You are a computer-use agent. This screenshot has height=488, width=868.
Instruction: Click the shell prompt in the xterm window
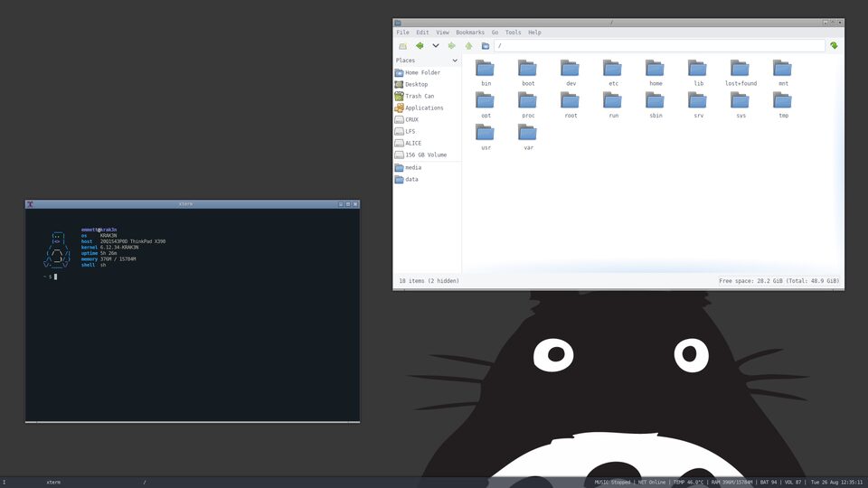pos(50,277)
